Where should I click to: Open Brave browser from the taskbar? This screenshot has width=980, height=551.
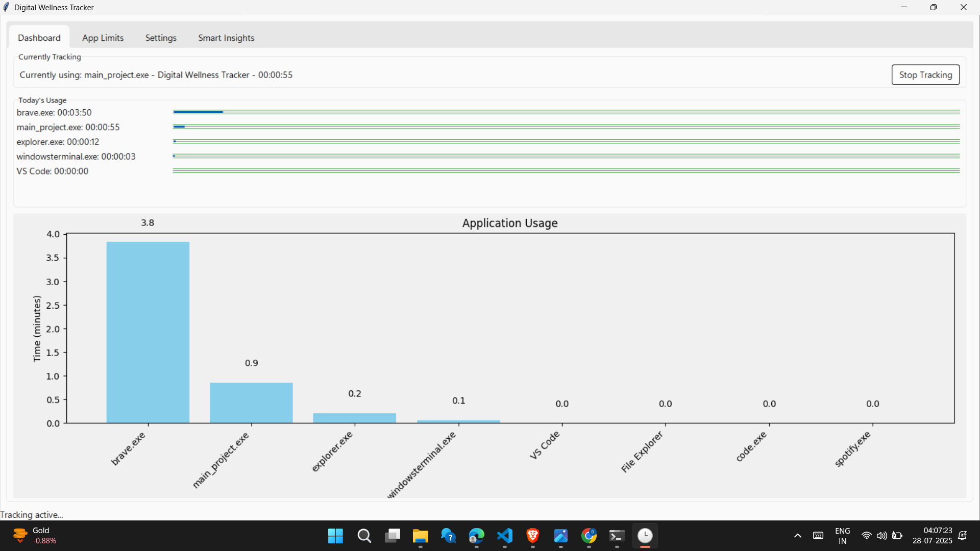pyautogui.click(x=533, y=536)
